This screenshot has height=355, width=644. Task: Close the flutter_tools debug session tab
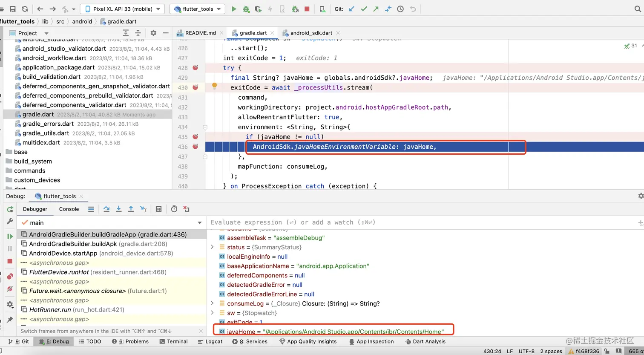click(x=81, y=196)
